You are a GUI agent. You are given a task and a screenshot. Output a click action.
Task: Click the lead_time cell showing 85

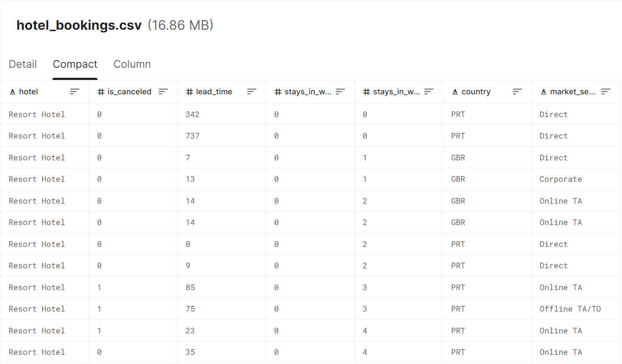coord(190,288)
